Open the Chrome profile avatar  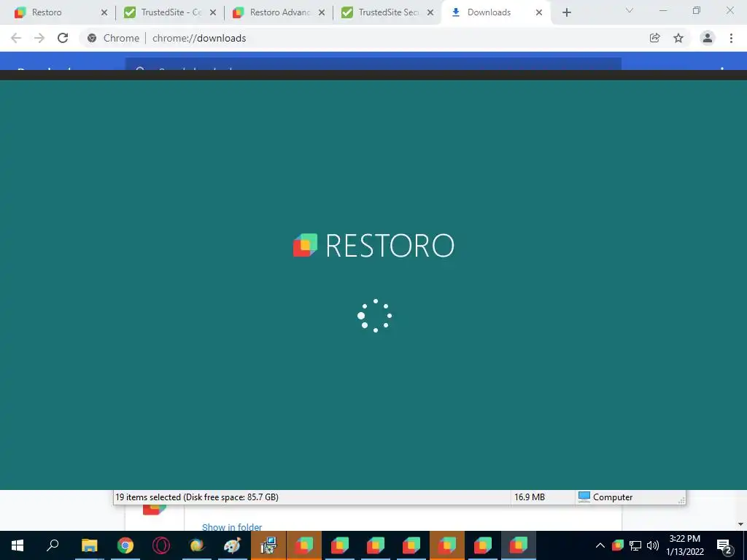click(708, 38)
